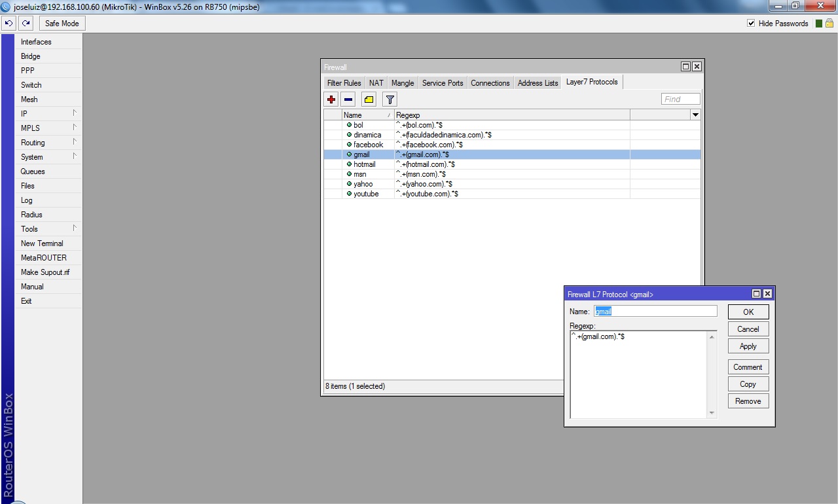
Task: Open the Filter funnel icon
Action: 390,99
